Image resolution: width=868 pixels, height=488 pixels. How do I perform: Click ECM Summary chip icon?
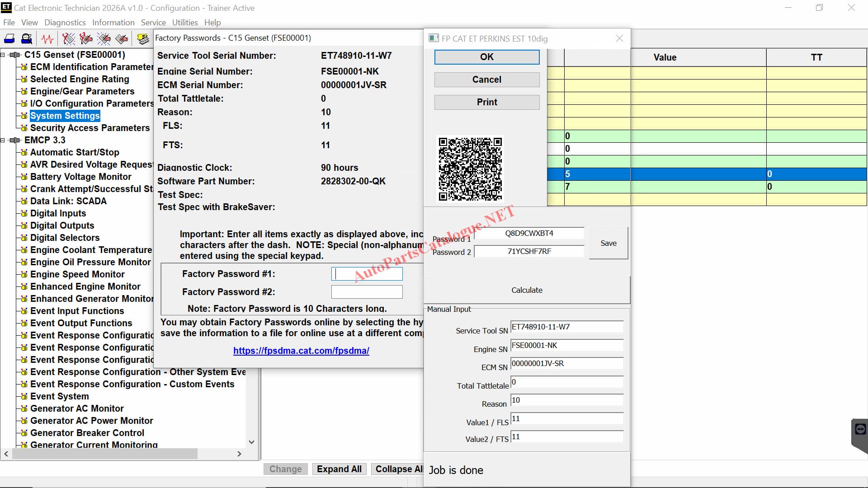click(143, 39)
